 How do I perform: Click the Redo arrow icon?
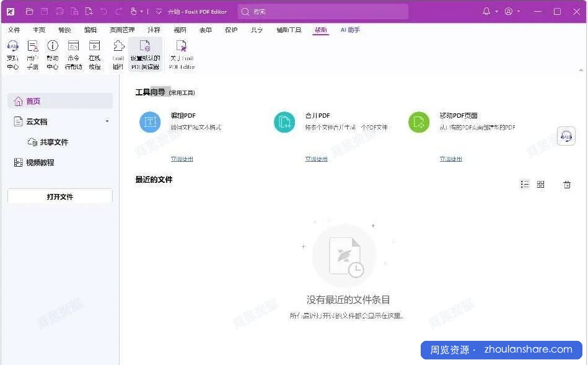point(119,12)
